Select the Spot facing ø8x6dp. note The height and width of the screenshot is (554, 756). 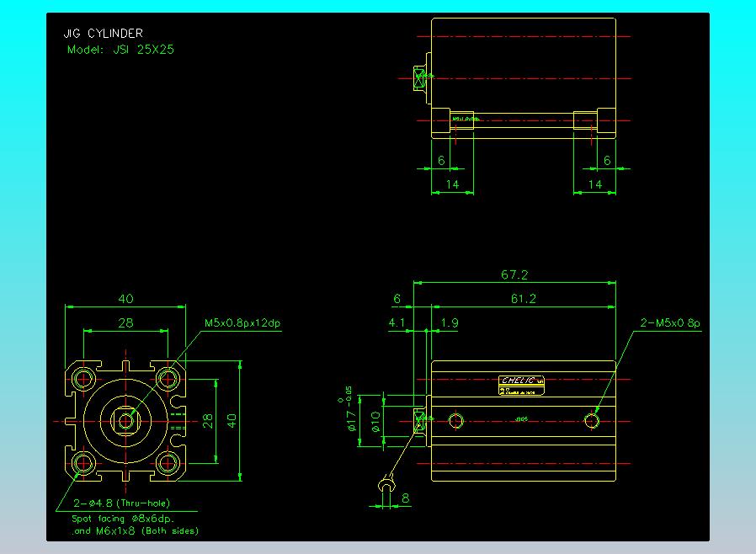[123, 519]
